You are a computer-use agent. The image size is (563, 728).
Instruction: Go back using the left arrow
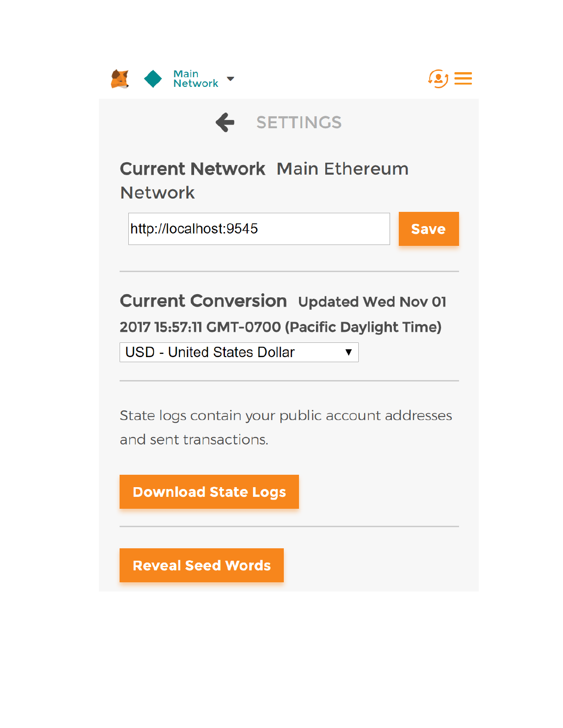(x=225, y=123)
